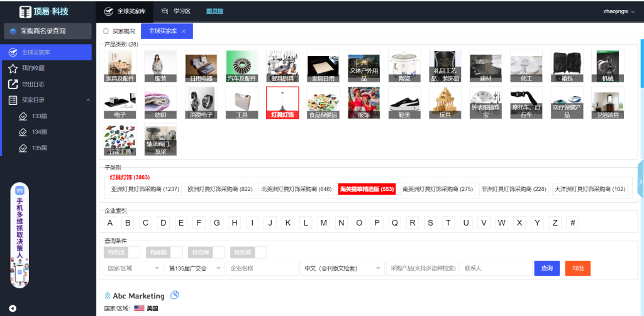Click the 采购商名录查询 layers icon
The width and height of the screenshot is (644, 316).
pyautogui.click(x=13, y=31)
